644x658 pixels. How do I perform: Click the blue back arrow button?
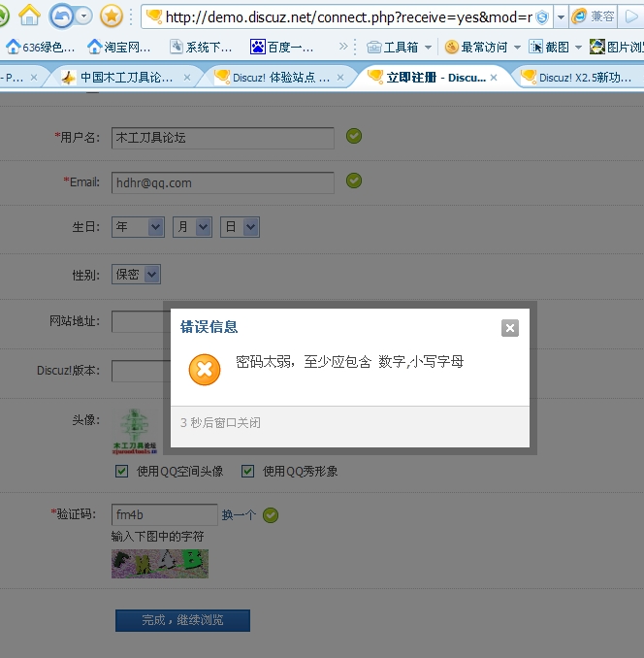click(62, 16)
